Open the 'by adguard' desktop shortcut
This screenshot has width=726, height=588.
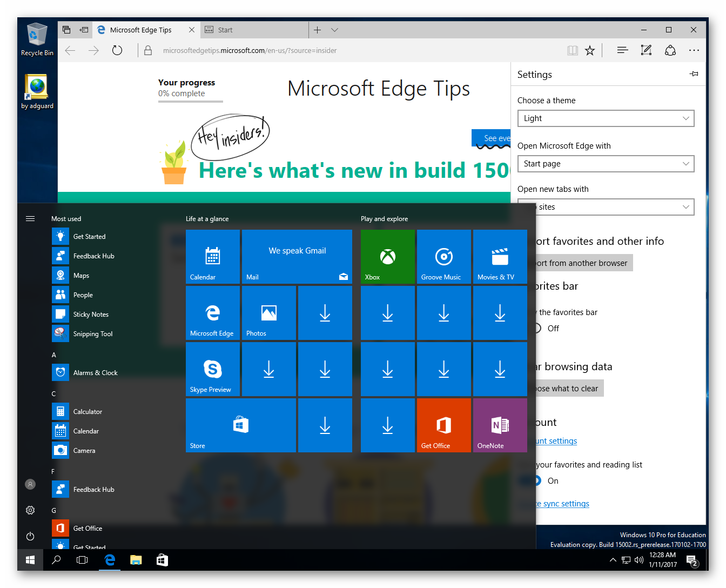point(37,92)
